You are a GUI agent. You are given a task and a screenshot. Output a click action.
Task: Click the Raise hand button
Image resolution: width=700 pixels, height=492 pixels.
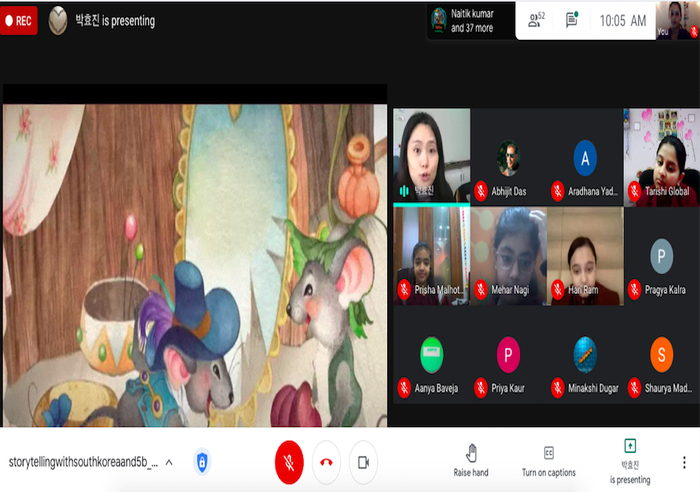pyautogui.click(x=471, y=461)
